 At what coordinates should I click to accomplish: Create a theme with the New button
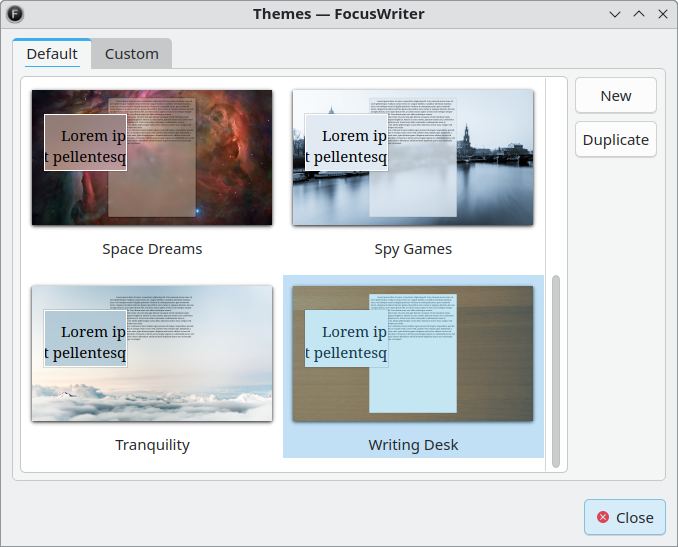click(x=616, y=96)
